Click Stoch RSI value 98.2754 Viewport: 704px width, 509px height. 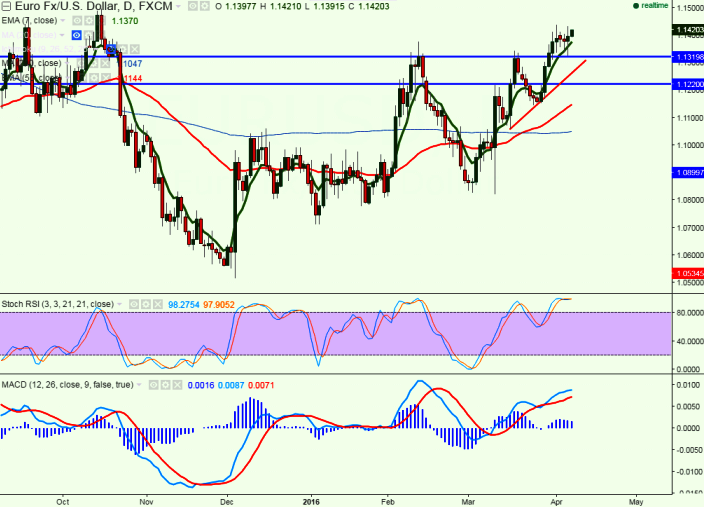(184, 305)
